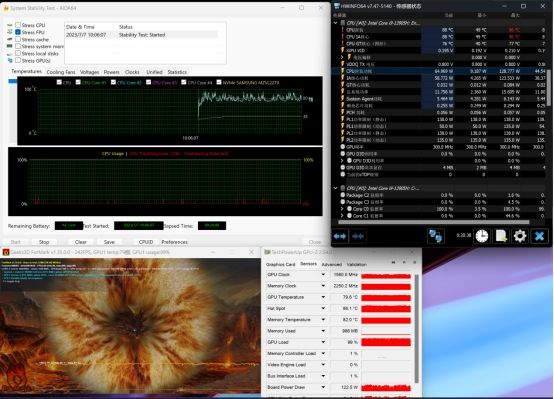Open HWiNFO settings gear icon
The height and width of the screenshot is (399, 554).
pyautogui.click(x=519, y=236)
